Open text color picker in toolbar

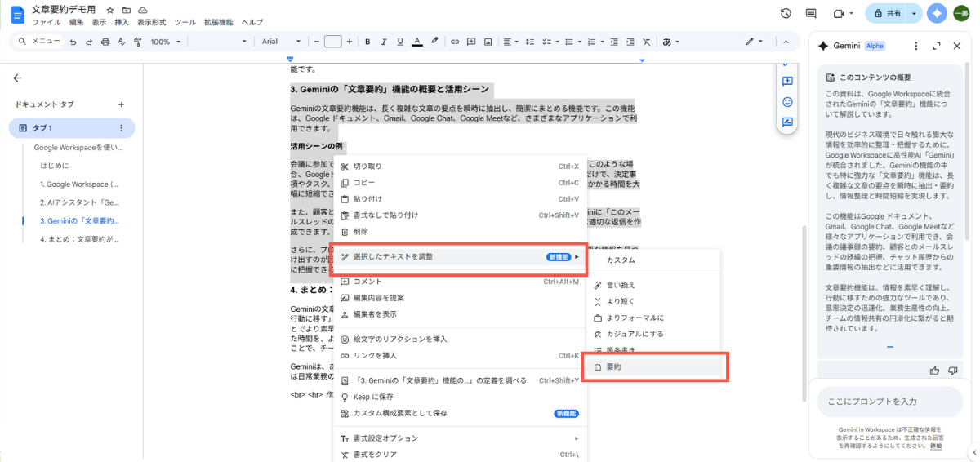(x=416, y=42)
